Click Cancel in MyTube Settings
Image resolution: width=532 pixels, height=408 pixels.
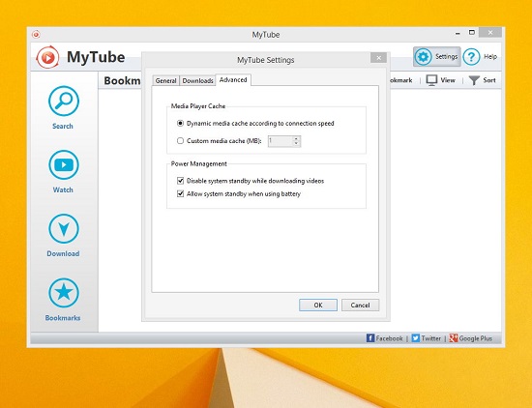[x=360, y=305]
